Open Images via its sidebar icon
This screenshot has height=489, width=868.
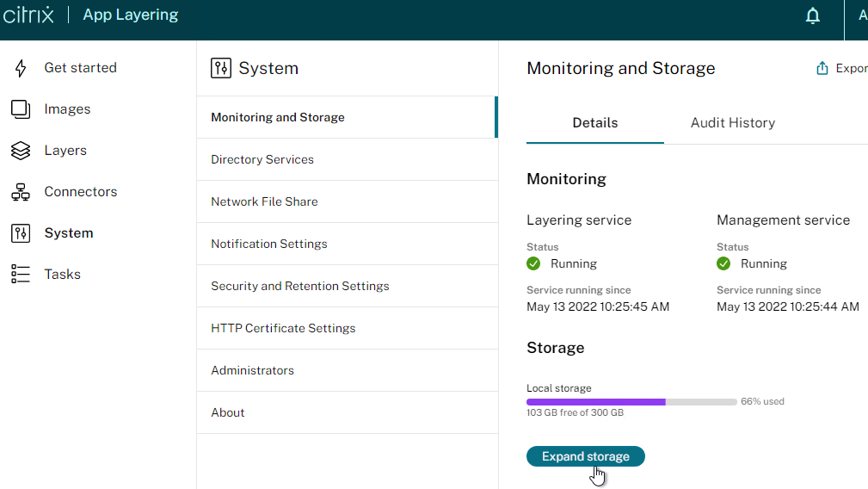point(21,109)
